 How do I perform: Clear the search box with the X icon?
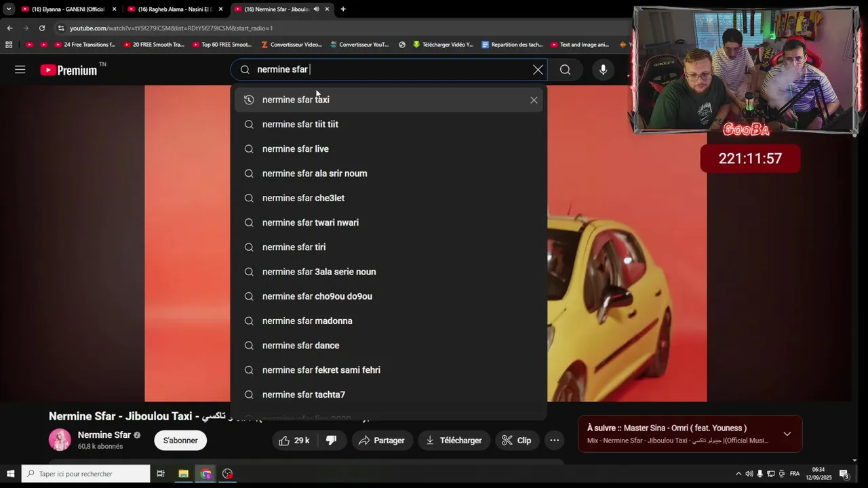tap(538, 70)
